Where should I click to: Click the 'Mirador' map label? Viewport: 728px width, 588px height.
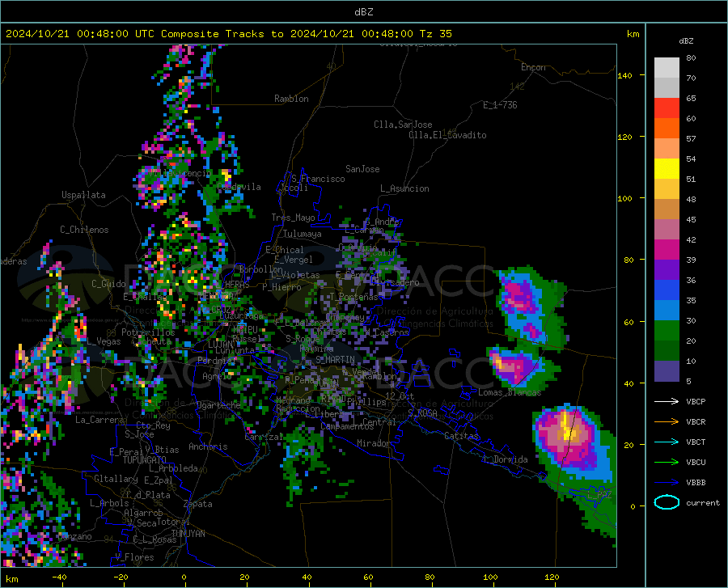tap(374, 443)
